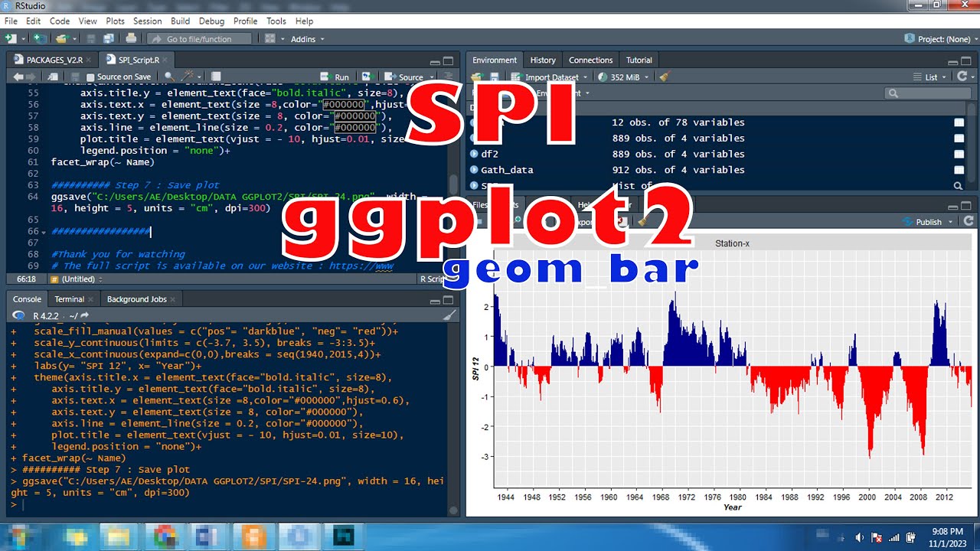Screen dimensions: 980x551
Task: Re-run the previous code region icon
Action: [367, 77]
